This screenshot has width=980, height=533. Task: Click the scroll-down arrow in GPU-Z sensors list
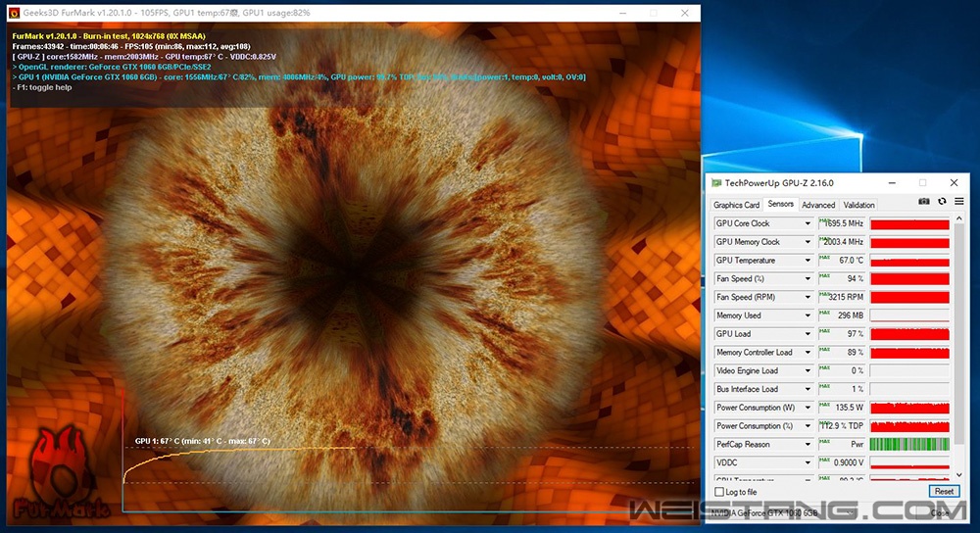click(x=959, y=475)
